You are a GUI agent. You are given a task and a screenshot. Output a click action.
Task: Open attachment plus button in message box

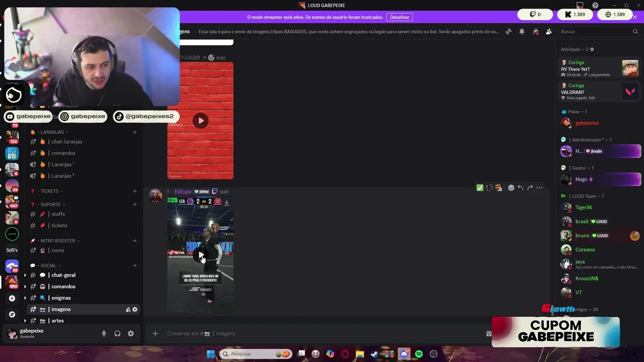pyautogui.click(x=155, y=333)
